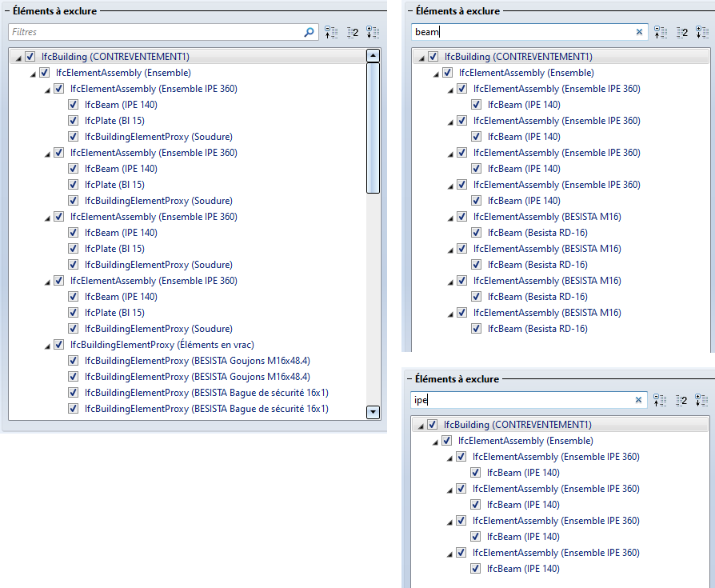Select first 'IfcBeam (Besista RD-16)' row text
This screenshot has width=715, height=588.
(537, 233)
